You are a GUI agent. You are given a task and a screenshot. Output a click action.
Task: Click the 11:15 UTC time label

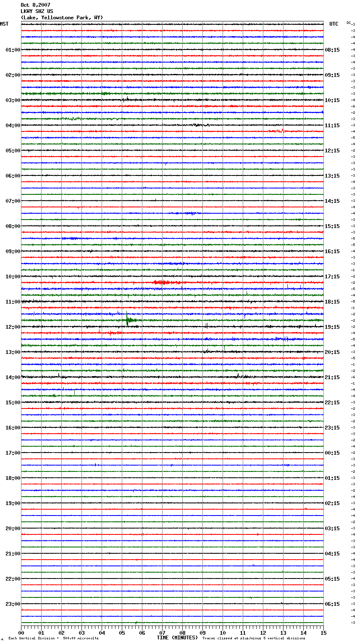click(332, 126)
